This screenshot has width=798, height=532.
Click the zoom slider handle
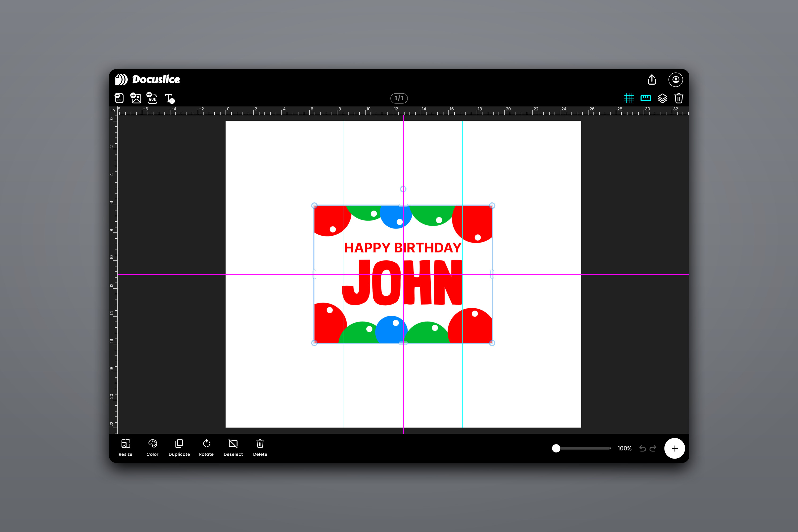(x=556, y=448)
